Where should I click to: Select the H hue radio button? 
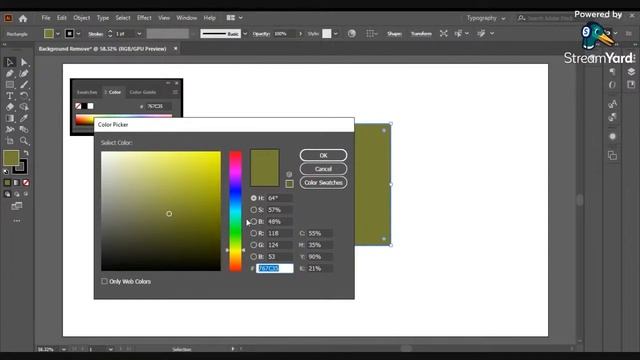coord(254,198)
